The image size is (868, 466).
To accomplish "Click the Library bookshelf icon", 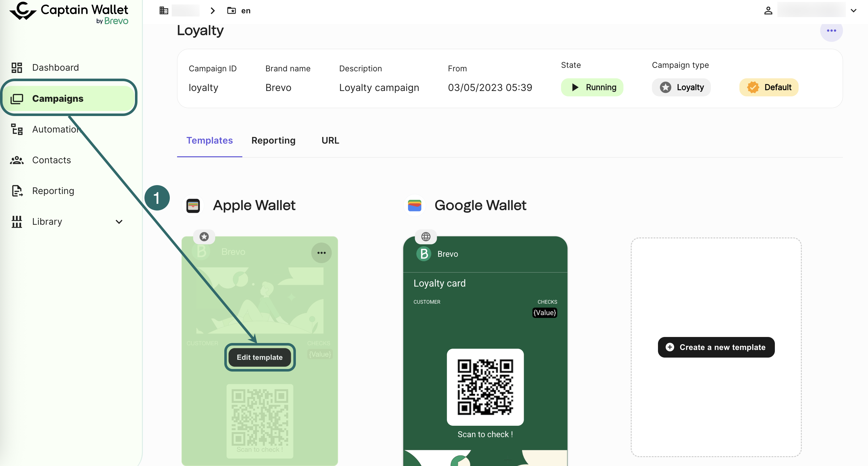I will pos(17,222).
